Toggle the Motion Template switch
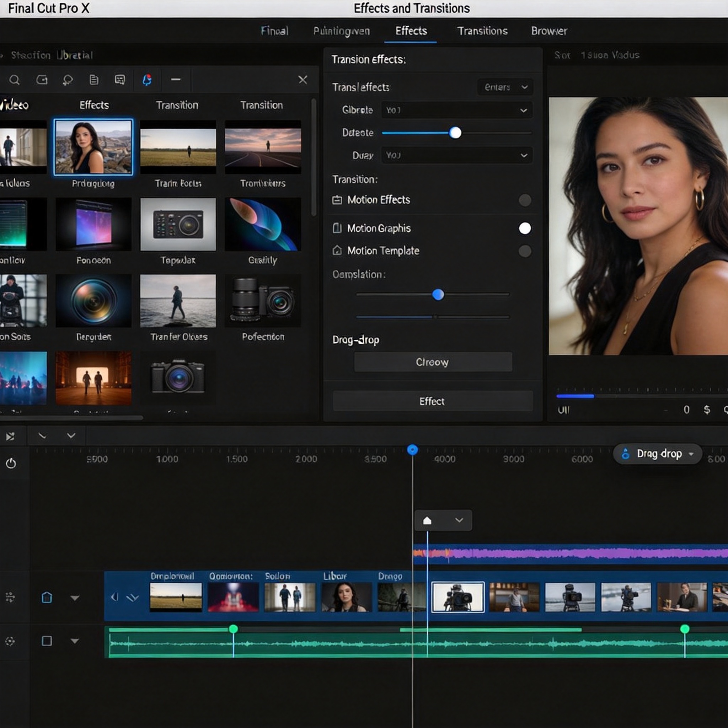This screenshot has width=728, height=728. pyautogui.click(x=525, y=251)
